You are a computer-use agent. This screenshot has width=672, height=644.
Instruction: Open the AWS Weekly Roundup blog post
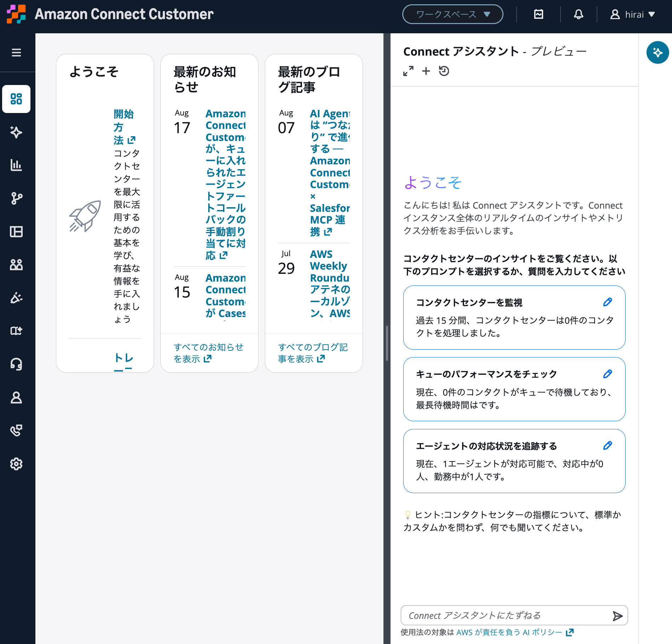(330, 284)
